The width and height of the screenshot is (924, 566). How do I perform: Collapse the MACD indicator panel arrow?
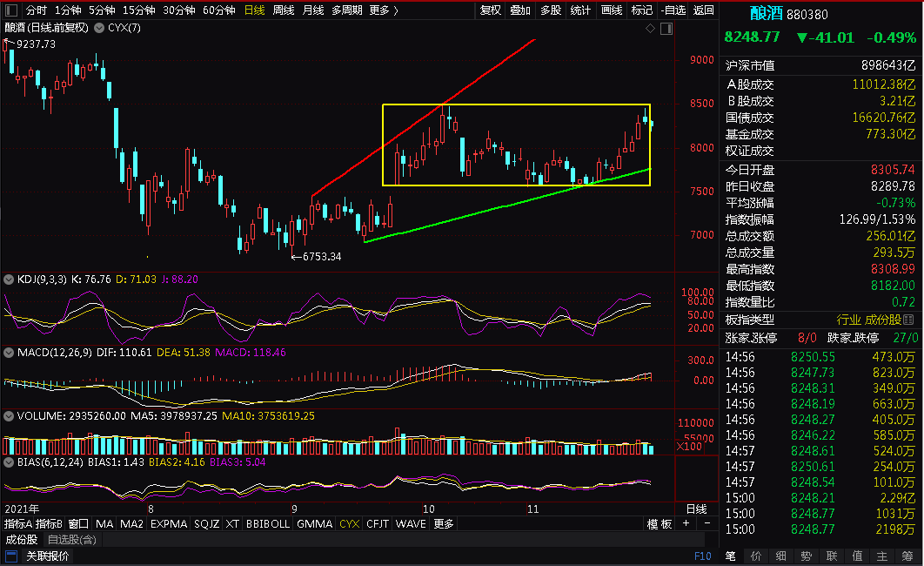click(9, 353)
